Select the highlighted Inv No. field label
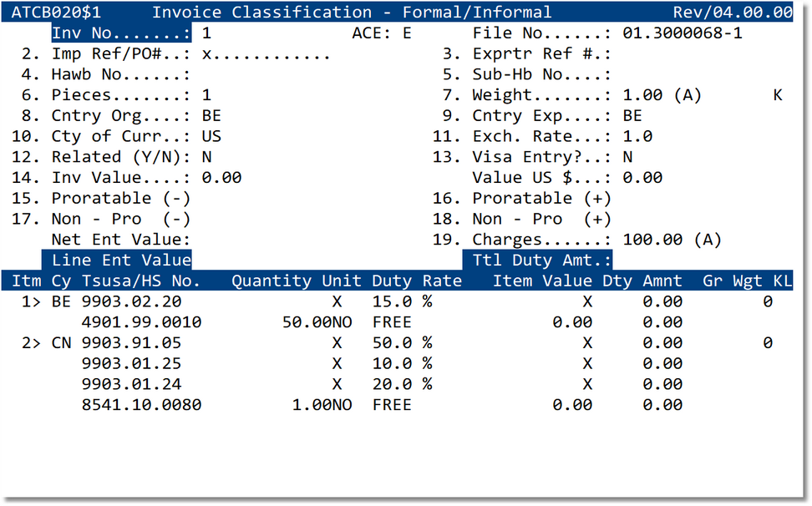Image resolution: width=812 pixels, height=506 pixels. (x=121, y=33)
